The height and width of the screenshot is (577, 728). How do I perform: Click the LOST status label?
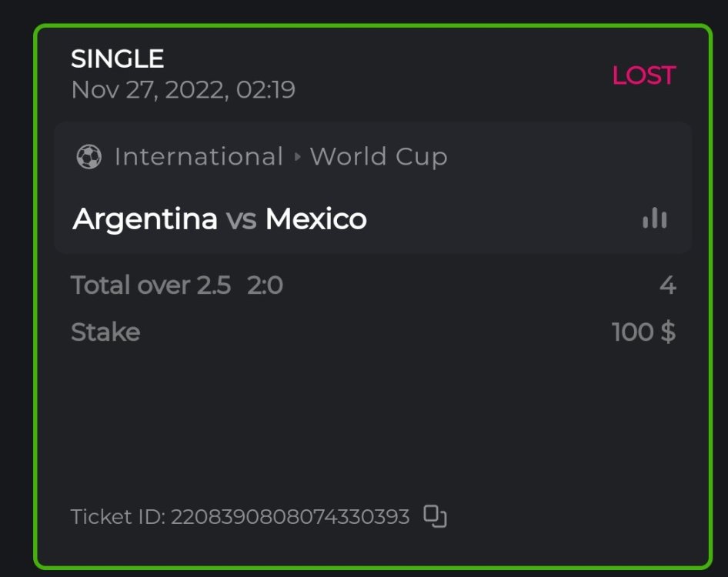pos(643,75)
